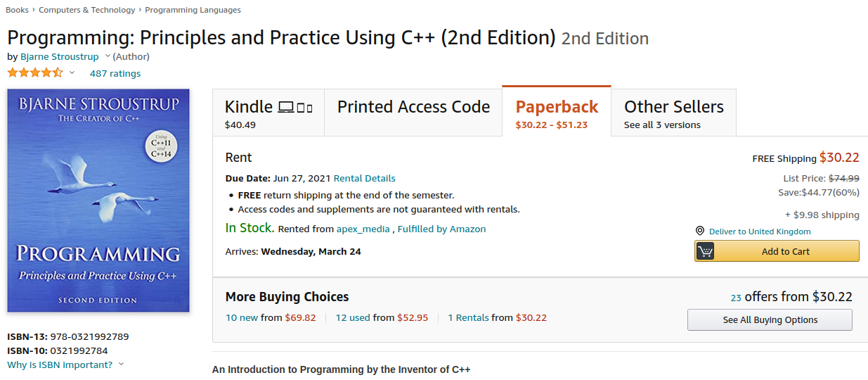Expand the author dropdown arrow
The width and height of the screenshot is (868, 380).
pyautogui.click(x=108, y=56)
